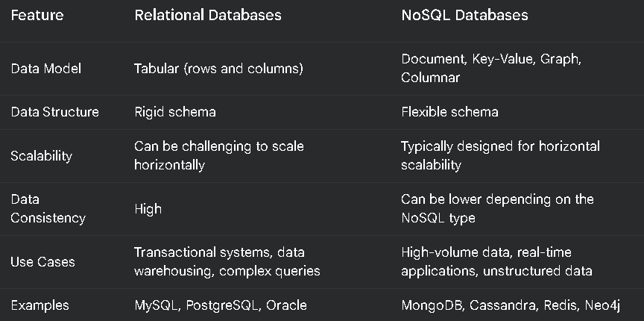Image resolution: width=644 pixels, height=321 pixels.
Task: Click the Data Model row label
Action: click(46, 69)
